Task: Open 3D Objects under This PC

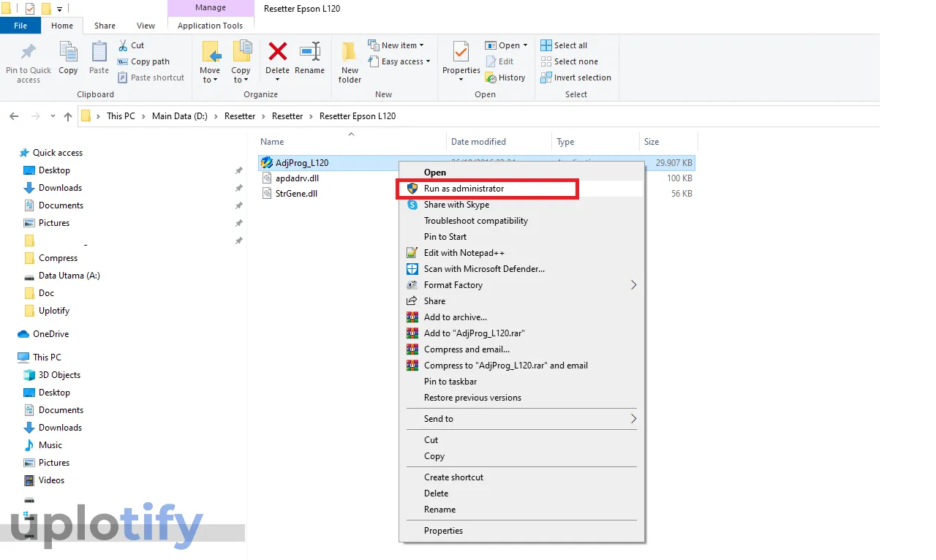Action: coord(59,375)
